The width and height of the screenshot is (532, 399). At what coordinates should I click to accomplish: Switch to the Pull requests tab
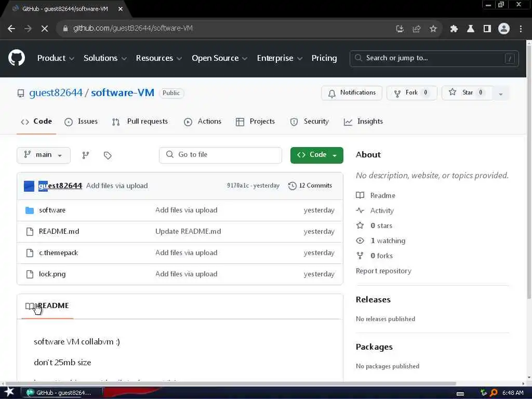[x=140, y=122]
